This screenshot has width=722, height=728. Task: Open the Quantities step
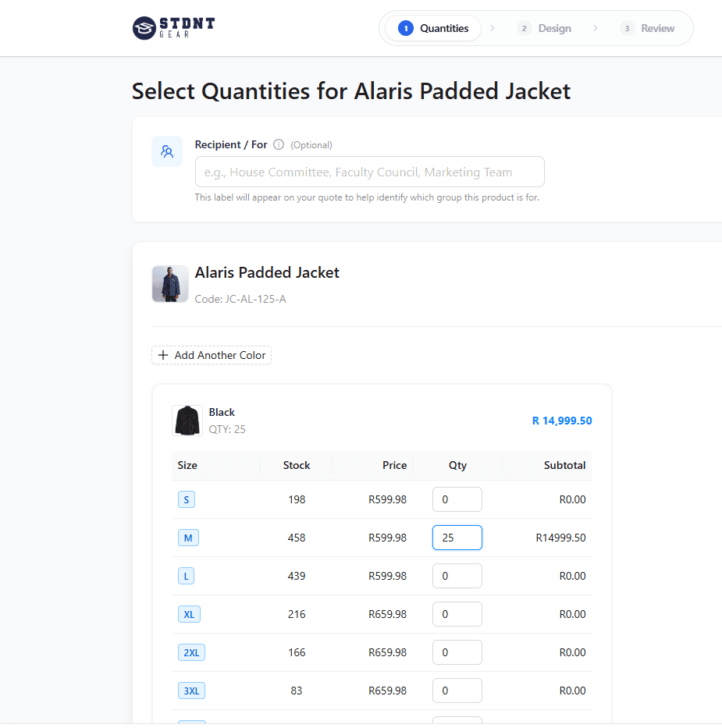pos(433,28)
